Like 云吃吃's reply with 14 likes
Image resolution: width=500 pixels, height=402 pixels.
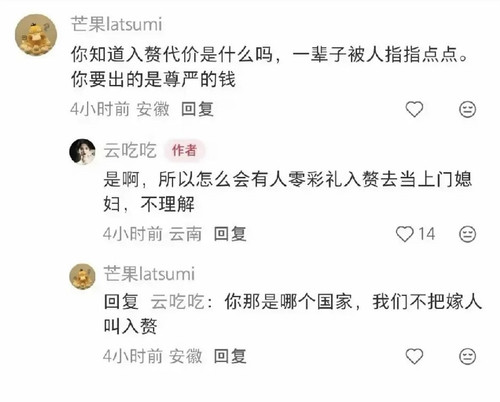[x=405, y=234]
